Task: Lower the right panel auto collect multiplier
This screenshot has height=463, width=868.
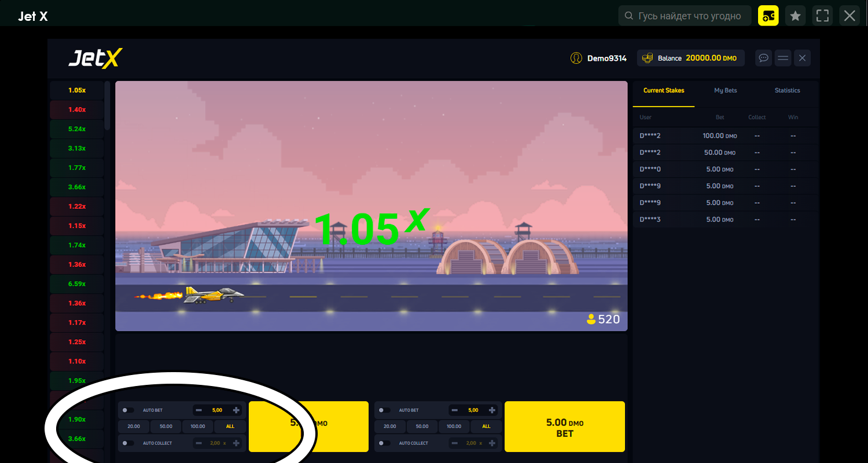Action: (x=455, y=443)
